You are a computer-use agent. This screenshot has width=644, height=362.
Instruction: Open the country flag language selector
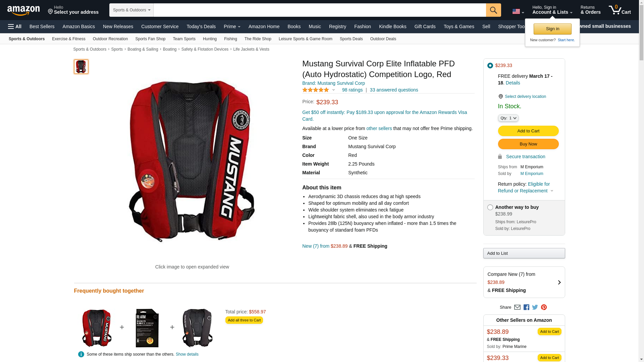tap(518, 12)
